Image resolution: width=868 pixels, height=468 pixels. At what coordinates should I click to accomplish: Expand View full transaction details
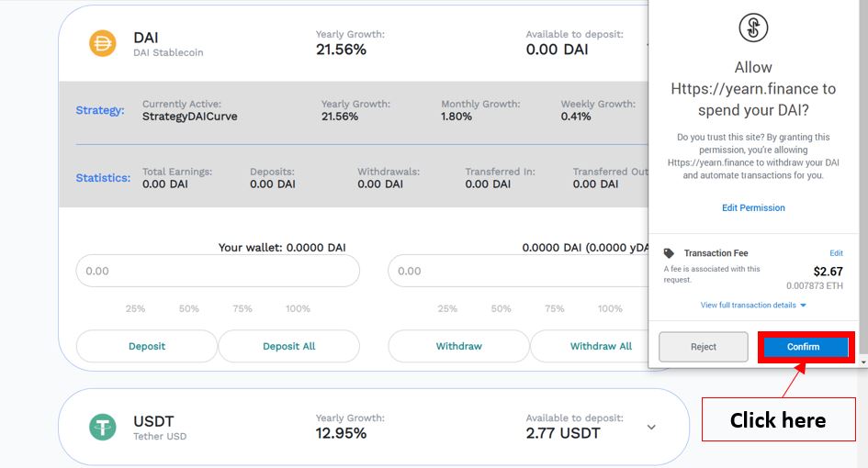tap(753, 305)
